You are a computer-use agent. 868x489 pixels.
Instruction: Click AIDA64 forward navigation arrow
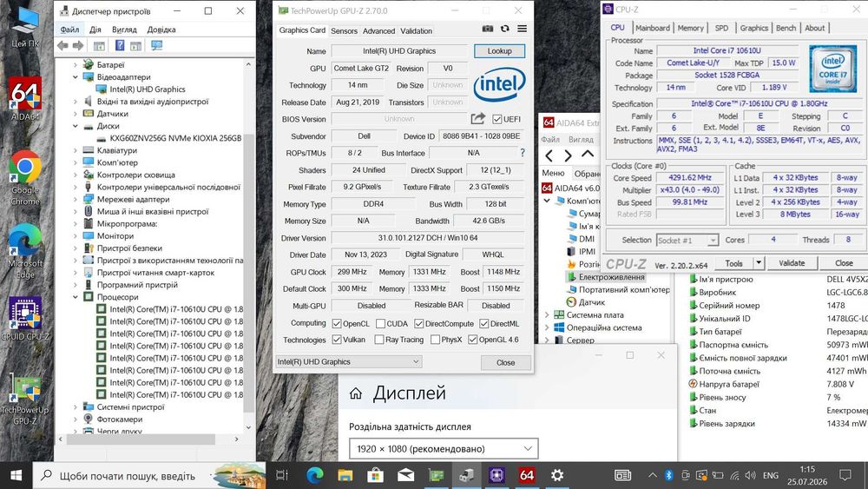coord(568,155)
